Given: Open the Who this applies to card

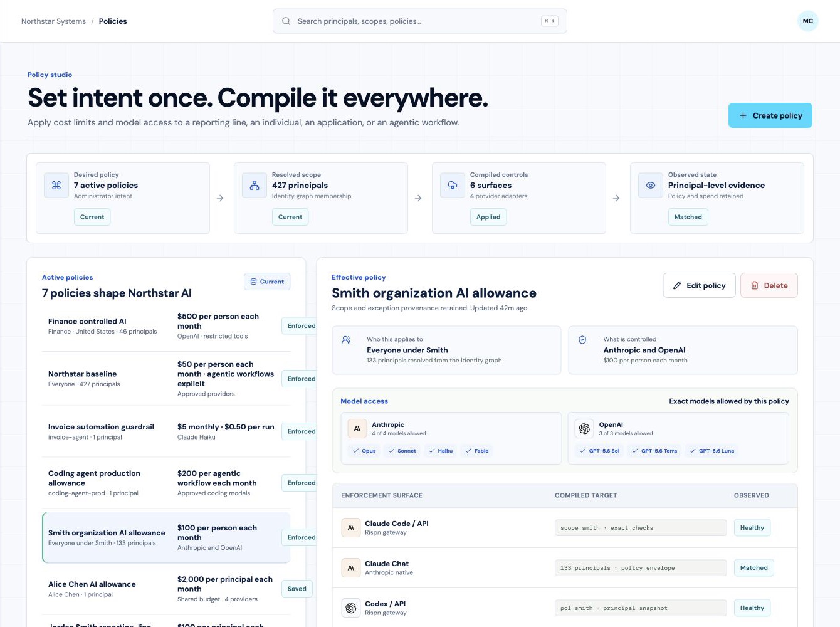Looking at the screenshot, I should 446,350.
